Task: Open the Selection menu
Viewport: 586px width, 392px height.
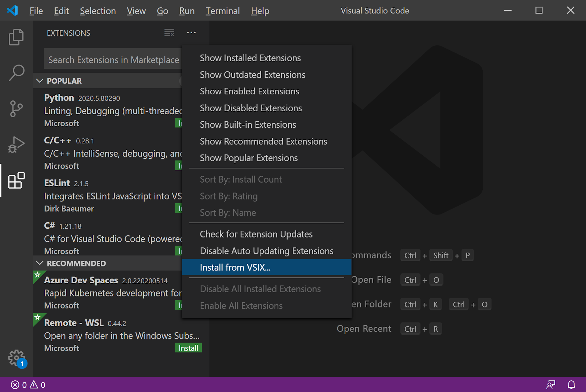Action: pyautogui.click(x=98, y=11)
